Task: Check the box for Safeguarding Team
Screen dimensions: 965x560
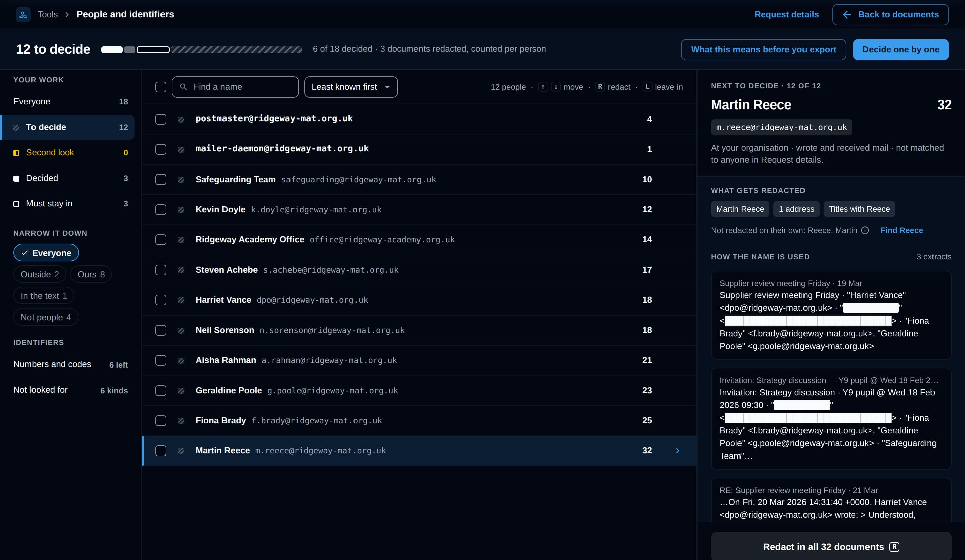Action: 161,180
